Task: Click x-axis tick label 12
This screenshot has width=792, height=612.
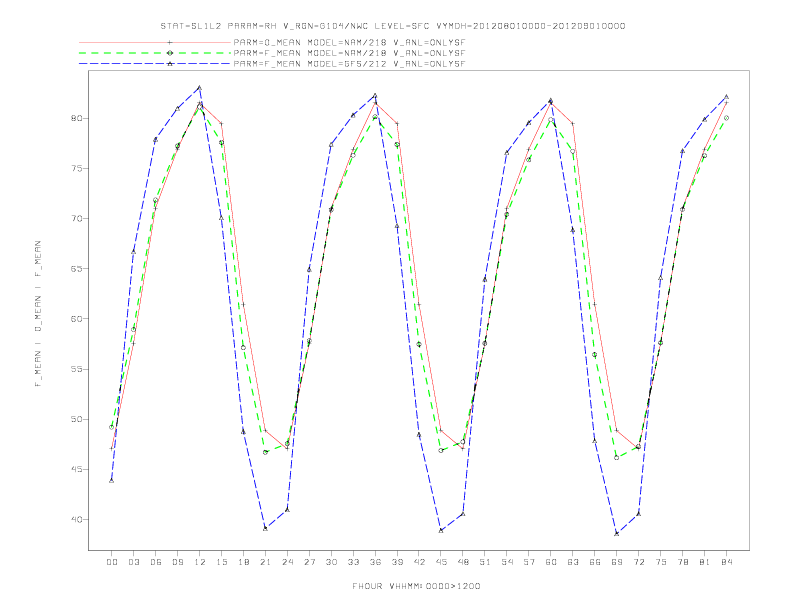Action: [200, 562]
